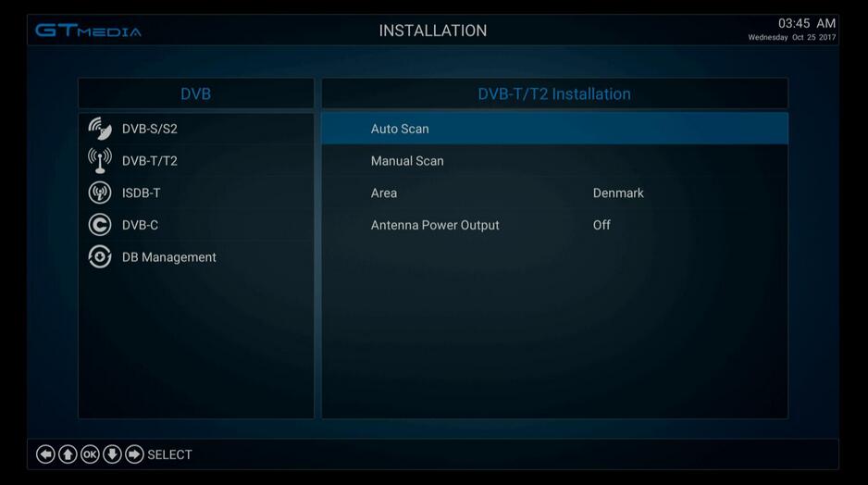This screenshot has width=868, height=485.
Task: Select the Antenna Power Output row
Action: (x=554, y=225)
